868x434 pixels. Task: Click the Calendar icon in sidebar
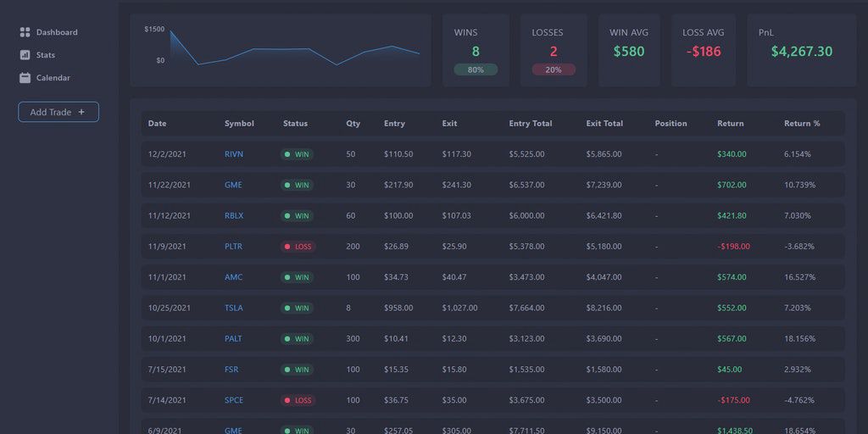click(25, 78)
